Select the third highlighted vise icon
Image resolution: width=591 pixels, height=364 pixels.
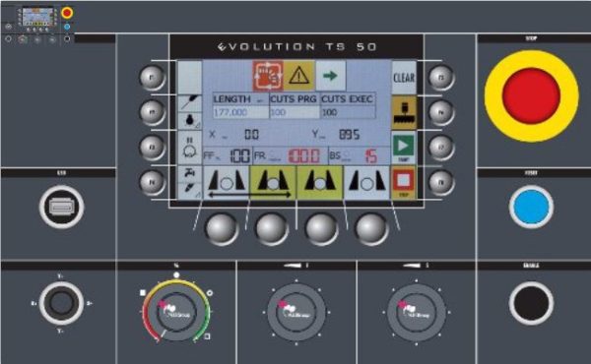[319, 183]
